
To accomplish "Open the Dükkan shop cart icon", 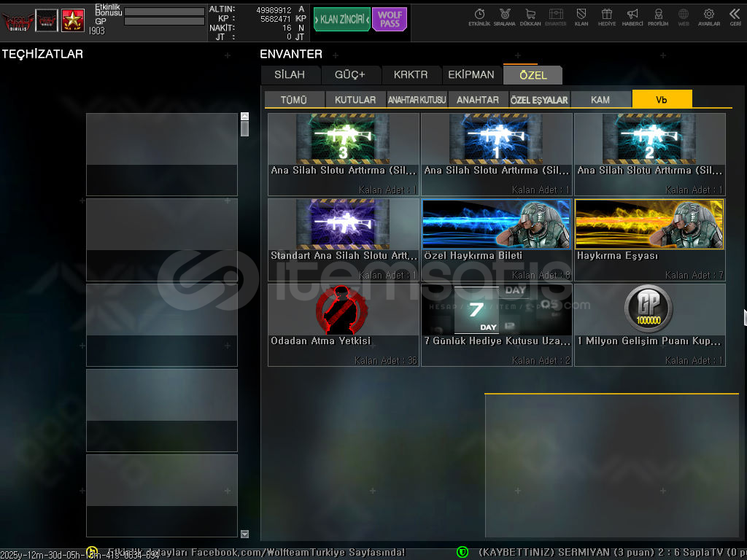I will coord(530,17).
